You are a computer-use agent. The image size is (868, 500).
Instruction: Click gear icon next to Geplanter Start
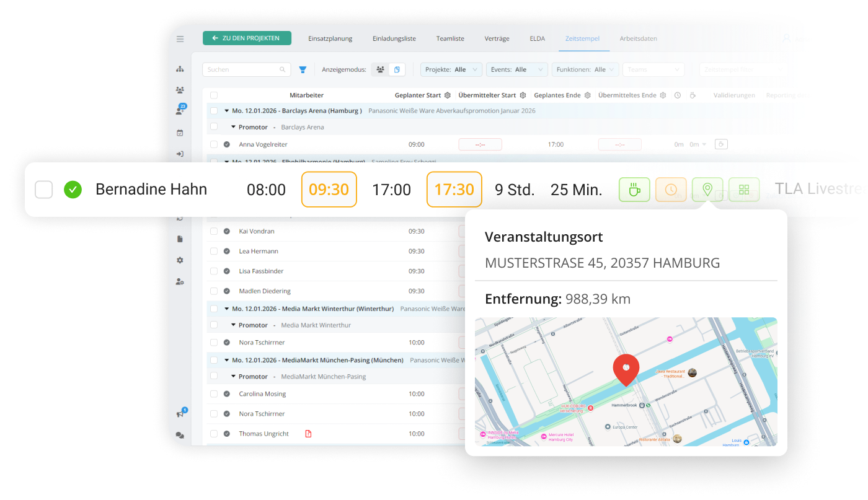pyautogui.click(x=447, y=95)
